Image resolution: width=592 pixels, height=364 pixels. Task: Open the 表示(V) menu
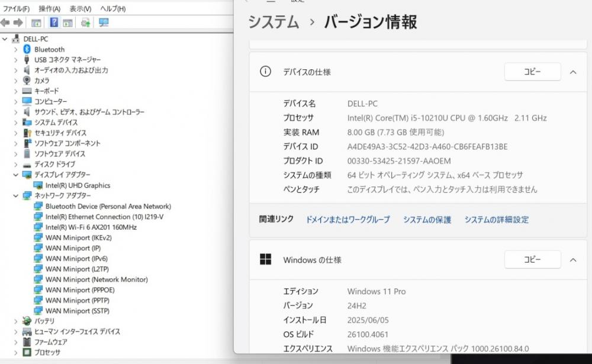(81, 8)
